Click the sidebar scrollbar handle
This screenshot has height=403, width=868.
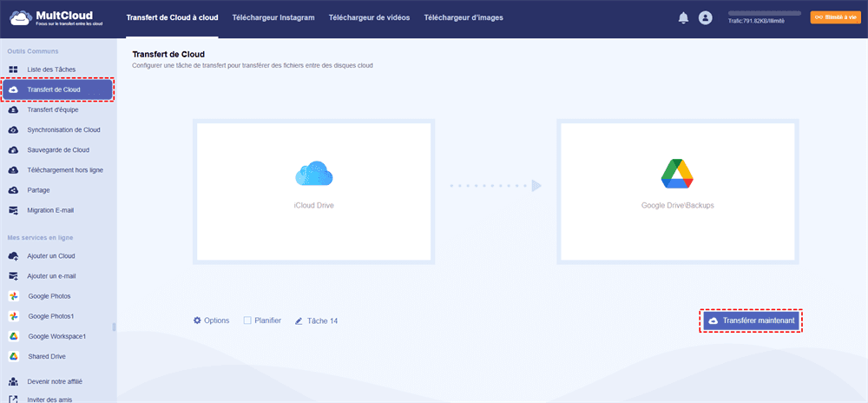click(x=114, y=327)
